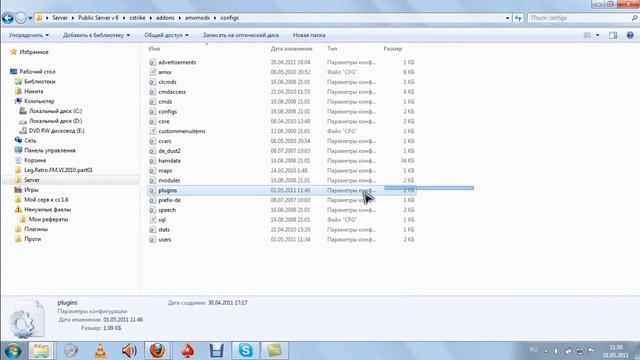This screenshot has height=360, width=640.
Task: Go back with the Explorer back arrow
Action: [8, 18]
